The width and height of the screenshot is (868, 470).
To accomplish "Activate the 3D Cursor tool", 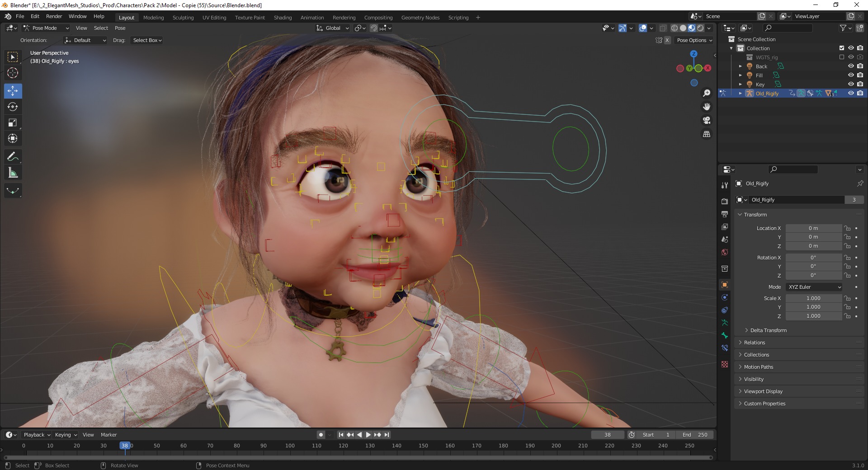I will pos(13,73).
